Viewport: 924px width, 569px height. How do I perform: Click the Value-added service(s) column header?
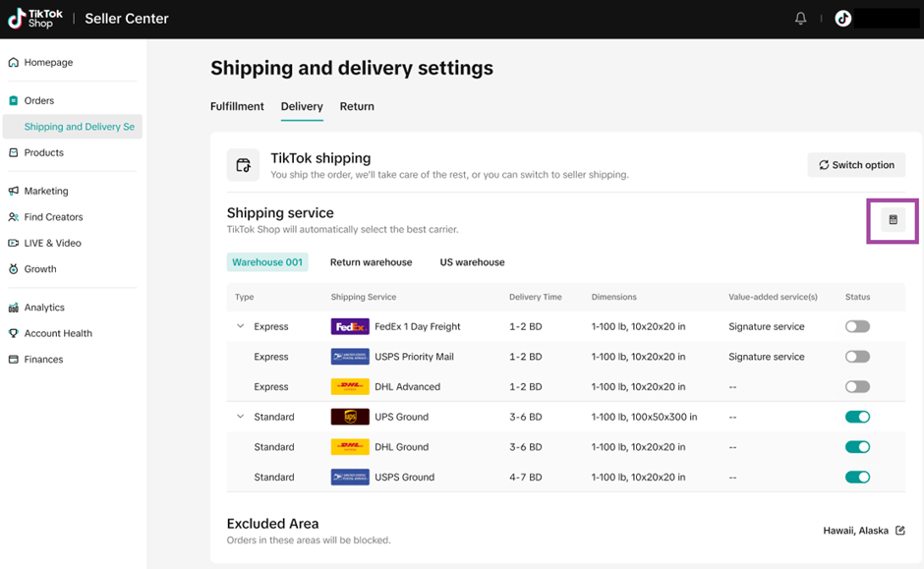773,297
